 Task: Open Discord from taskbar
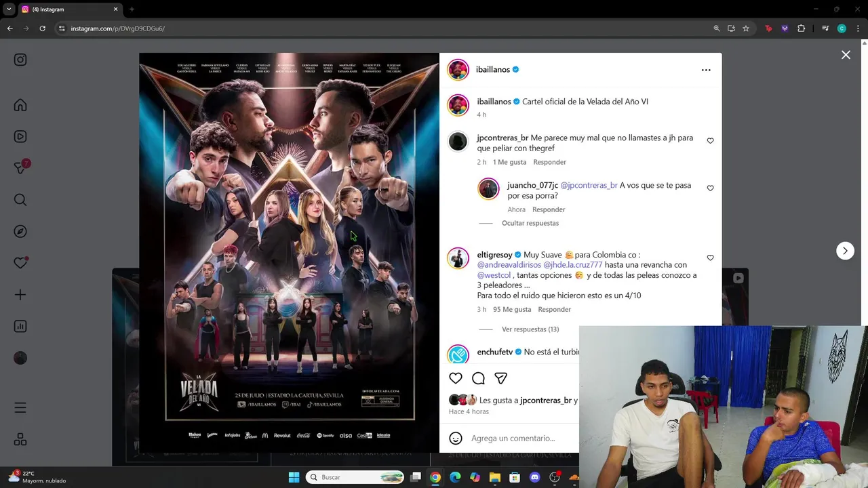pyautogui.click(x=534, y=477)
